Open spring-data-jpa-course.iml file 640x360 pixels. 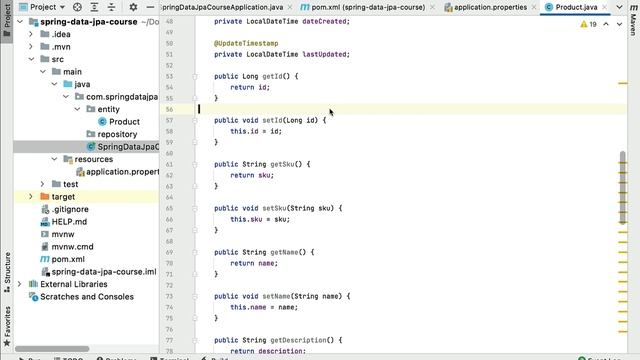(98, 272)
